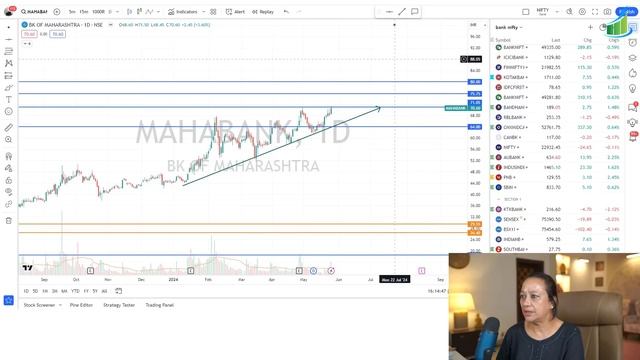This screenshot has height=360, width=640.
Task: Activate the Zoom In tool
Action: (9, 140)
